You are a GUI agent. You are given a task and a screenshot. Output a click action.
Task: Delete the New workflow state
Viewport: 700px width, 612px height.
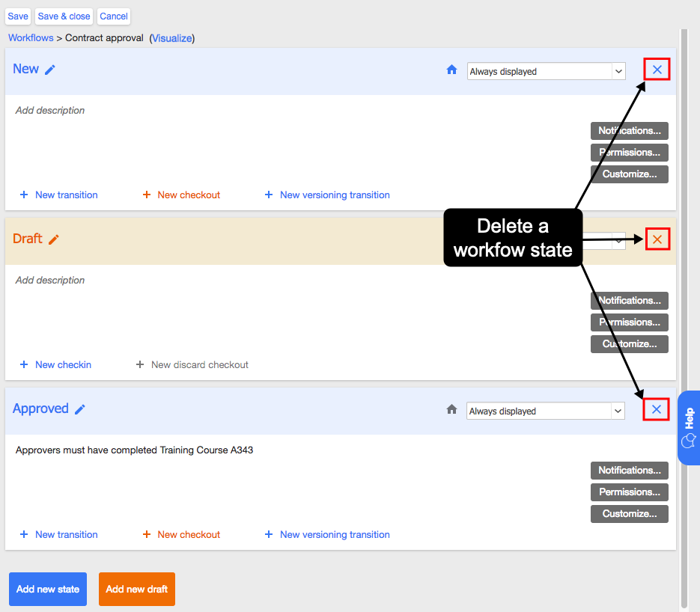click(x=657, y=70)
